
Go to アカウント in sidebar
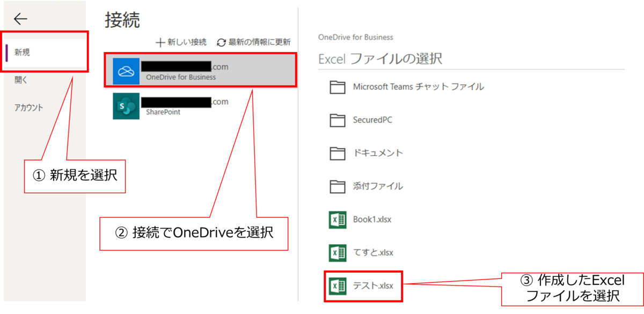coord(29,107)
